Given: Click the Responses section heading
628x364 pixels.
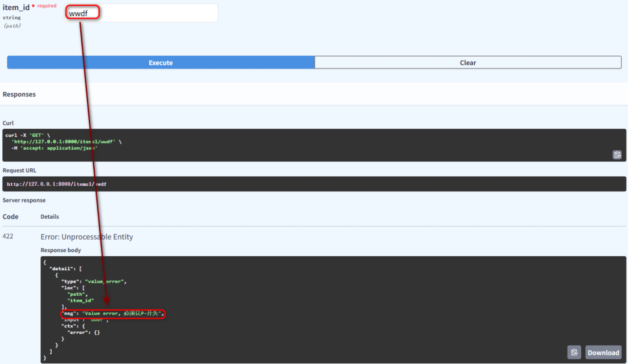Looking at the screenshot, I should coord(19,94).
